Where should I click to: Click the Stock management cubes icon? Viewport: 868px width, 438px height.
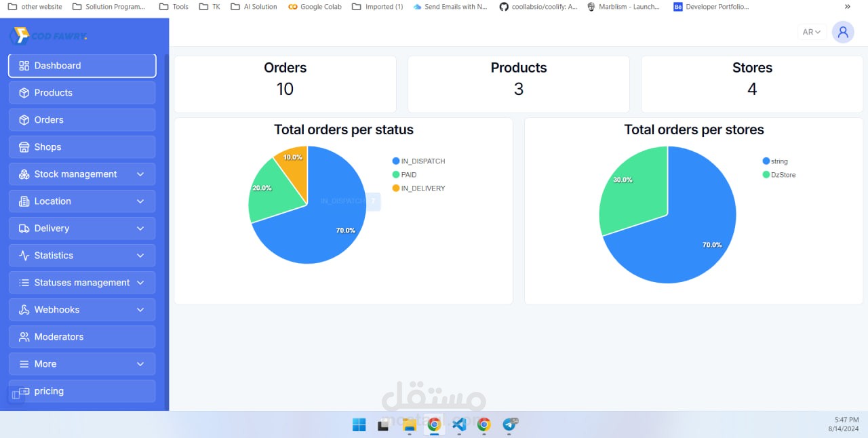pyautogui.click(x=24, y=174)
